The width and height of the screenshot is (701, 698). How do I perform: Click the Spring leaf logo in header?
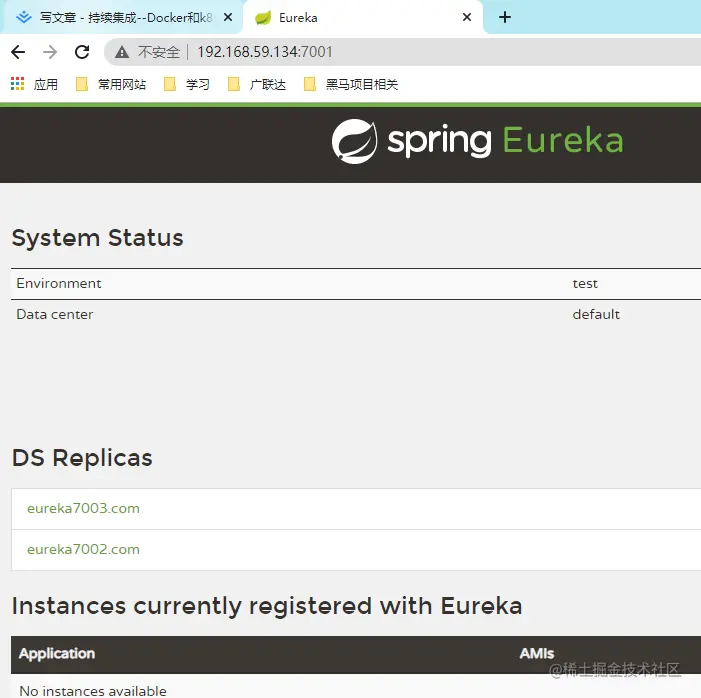tap(355, 141)
